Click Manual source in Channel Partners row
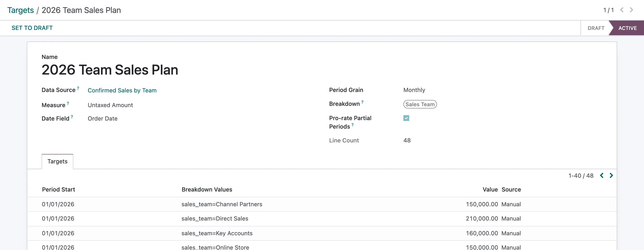644x250 pixels. (x=511, y=204)
